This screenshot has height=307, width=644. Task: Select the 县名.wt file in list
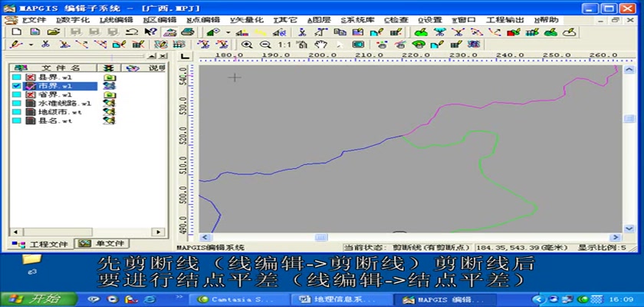click(x=54, y=120)
